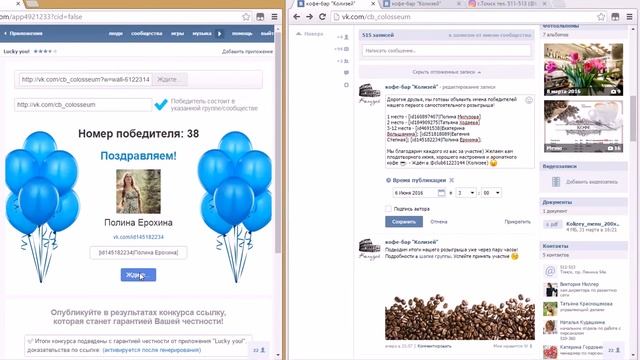Open the Kofeey_menu pdf document
Viewport: 640px width, 360px height.
pos(593,224)
